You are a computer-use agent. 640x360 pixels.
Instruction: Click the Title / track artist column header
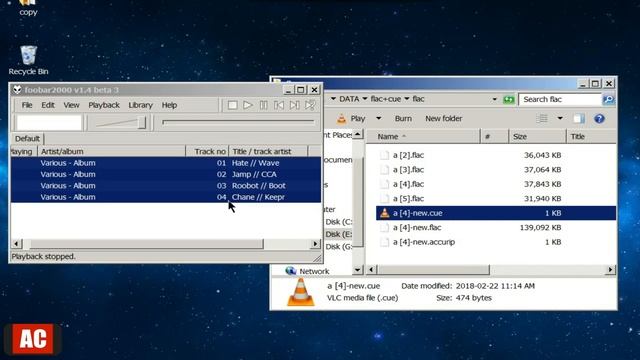(x=268, y=151)
